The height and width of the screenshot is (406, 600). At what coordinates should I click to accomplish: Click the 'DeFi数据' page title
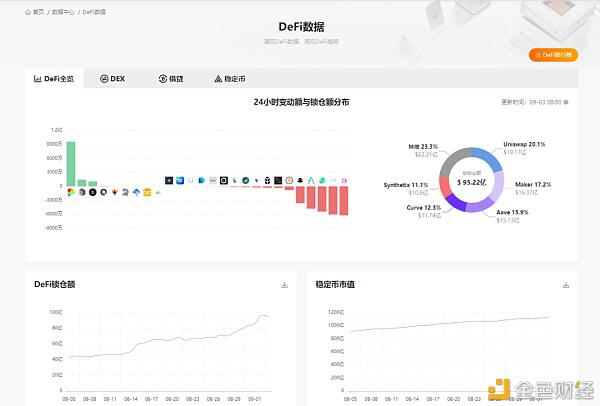click(302, 26)
